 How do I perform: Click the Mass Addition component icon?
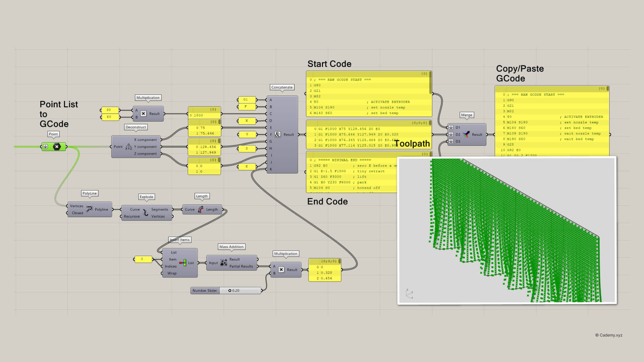pyautogui.click(x=224, y=263)
